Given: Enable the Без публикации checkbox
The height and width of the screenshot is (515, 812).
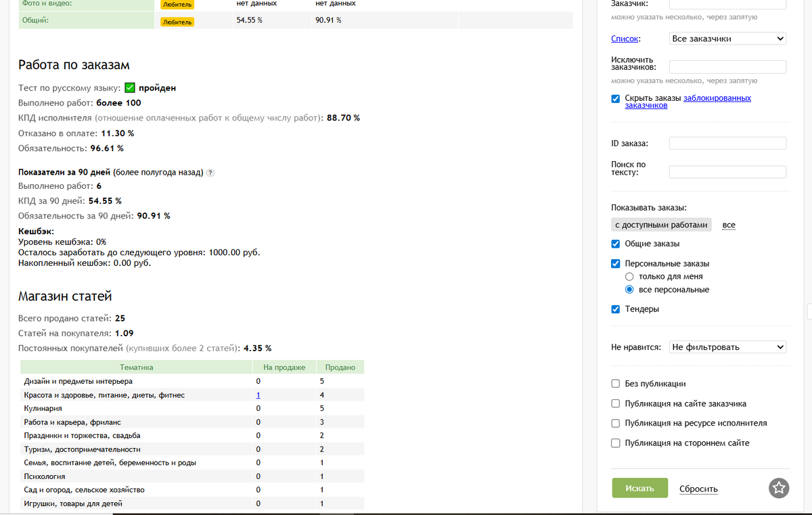Looking at the screenshot, I should click(x=615, y=384).
